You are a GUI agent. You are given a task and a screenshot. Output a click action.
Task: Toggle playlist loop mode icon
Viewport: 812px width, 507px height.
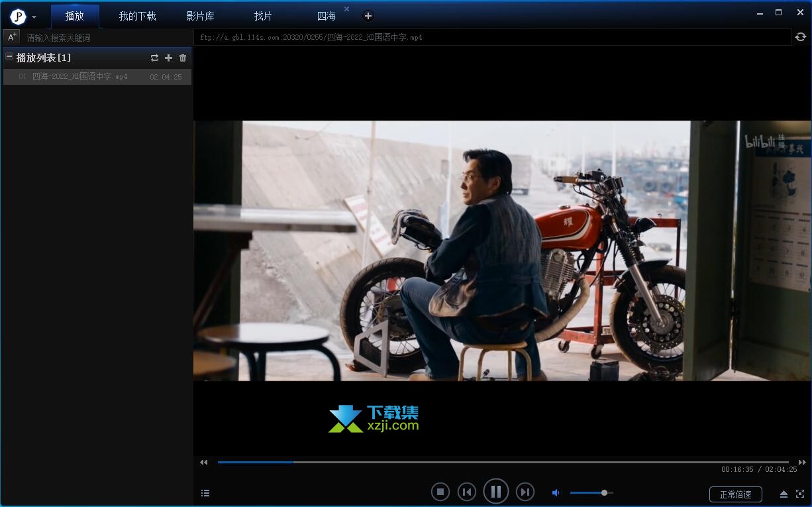point(155,58)
